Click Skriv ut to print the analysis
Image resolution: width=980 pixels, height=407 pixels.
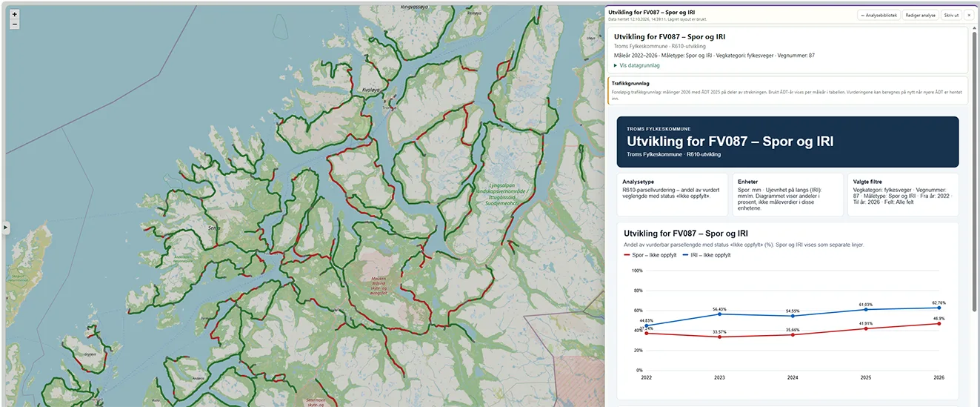pyautogui.click(x=950, y=15)
